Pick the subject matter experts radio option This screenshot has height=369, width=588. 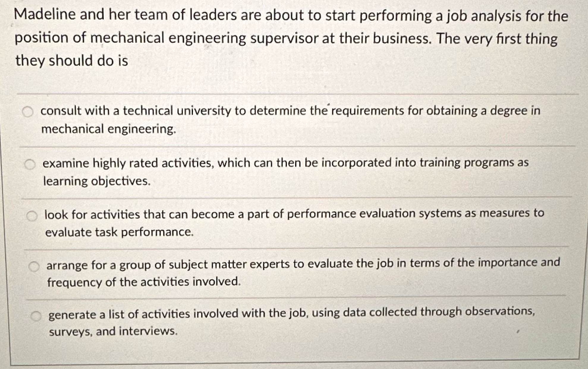[x=34, y=267]
